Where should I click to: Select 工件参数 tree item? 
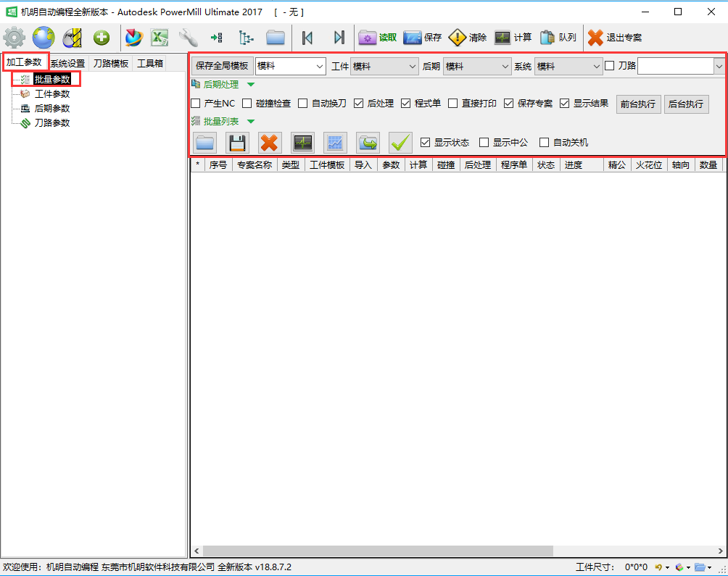(x=52, y=93)
